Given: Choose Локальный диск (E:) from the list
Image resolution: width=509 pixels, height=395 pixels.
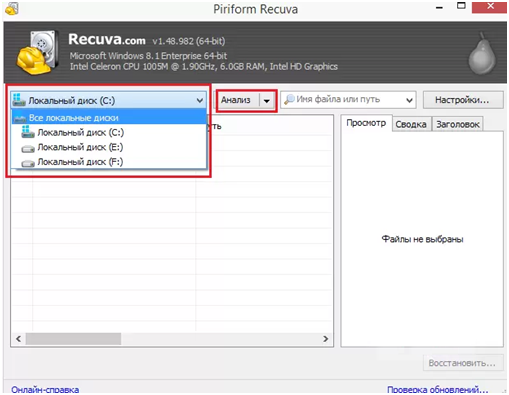Looking at the screenshot, I should point(109,147).
